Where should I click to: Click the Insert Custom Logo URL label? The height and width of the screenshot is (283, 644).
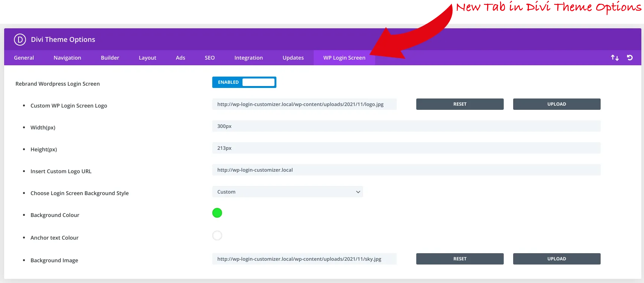click(x=61, y=171)
